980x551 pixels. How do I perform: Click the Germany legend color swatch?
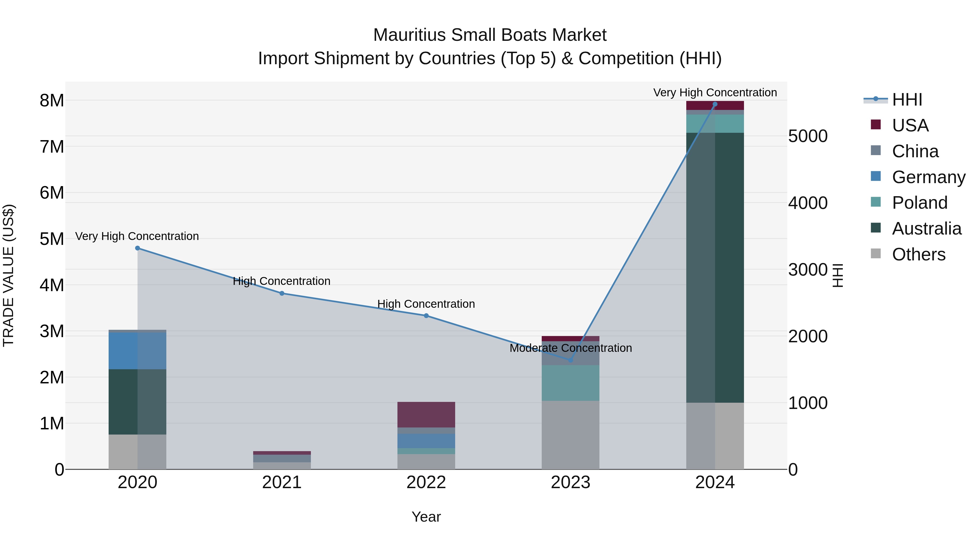click(x=876, y=176)
